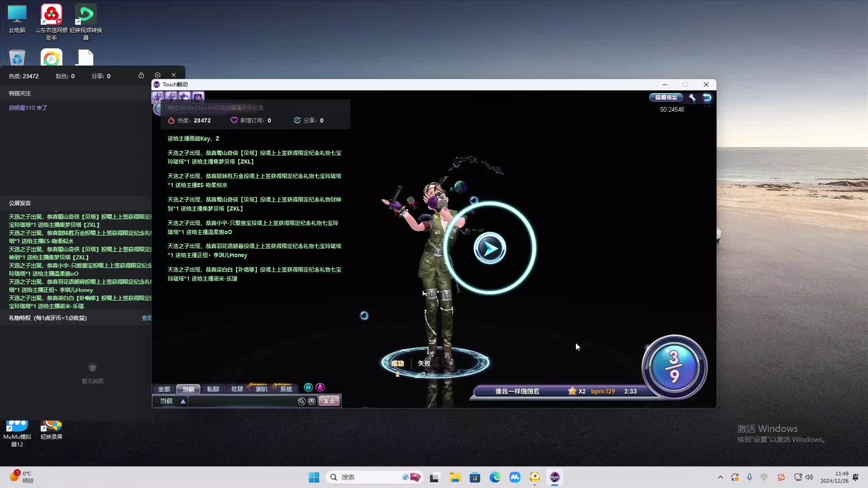Select the 全部 chat tab

(164, 389)
